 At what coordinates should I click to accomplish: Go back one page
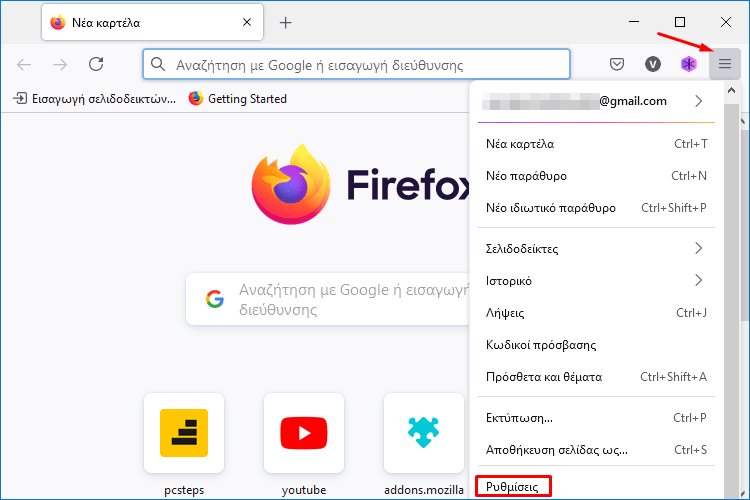click(x=24, y=64)
